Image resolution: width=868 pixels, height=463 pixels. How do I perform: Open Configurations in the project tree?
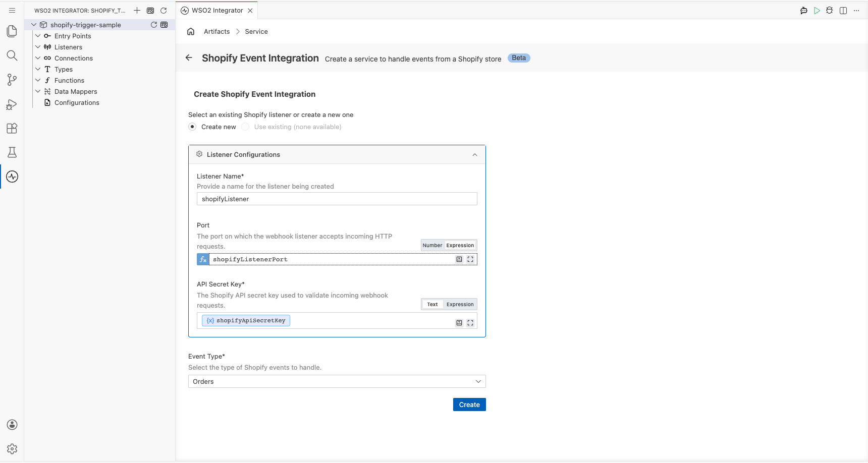click(77, 102)
